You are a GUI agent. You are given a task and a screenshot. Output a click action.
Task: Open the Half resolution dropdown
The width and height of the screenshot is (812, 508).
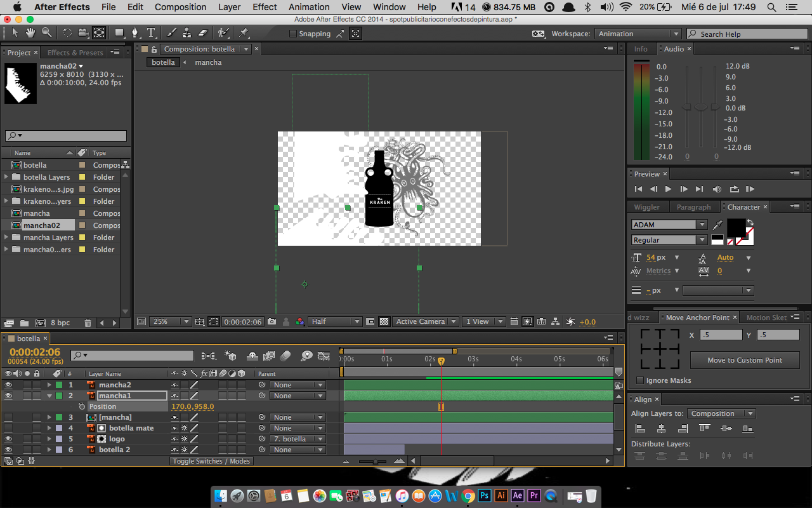(335, 322)
